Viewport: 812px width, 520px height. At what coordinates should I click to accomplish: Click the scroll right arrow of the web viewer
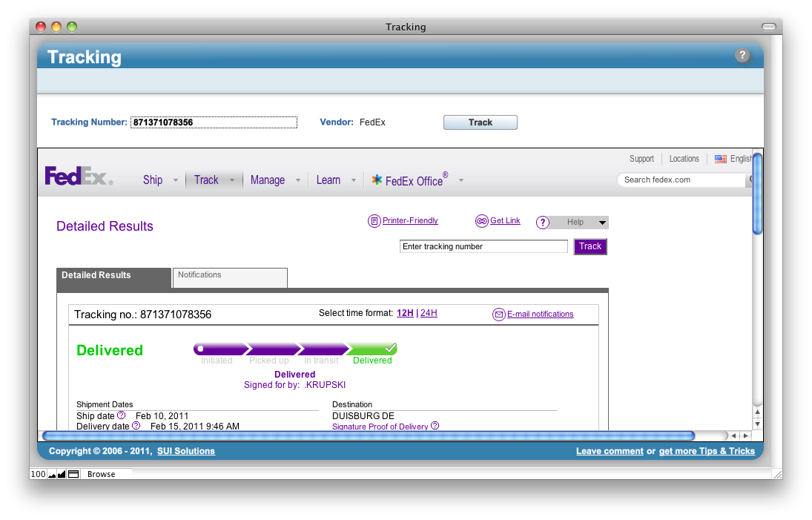click(746, 435)
